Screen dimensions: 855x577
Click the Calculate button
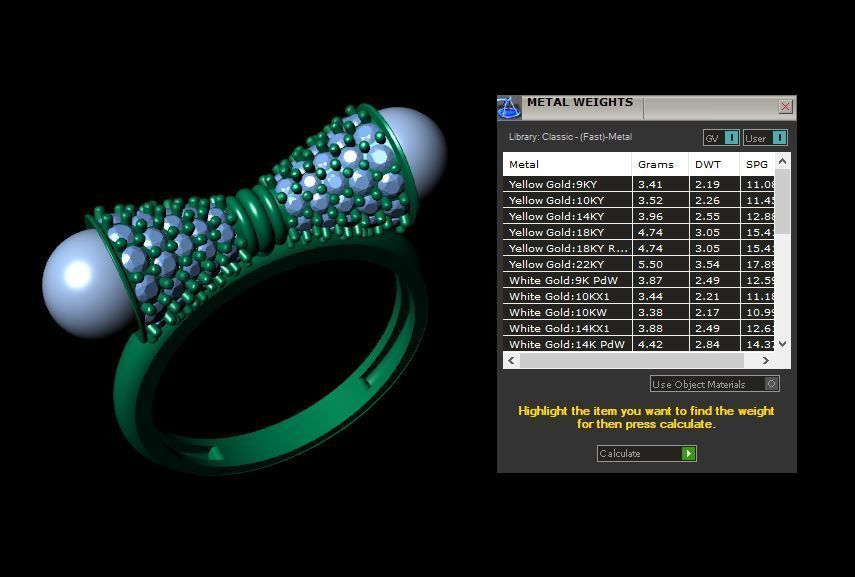pyautogui.click(x=646, y=453)
